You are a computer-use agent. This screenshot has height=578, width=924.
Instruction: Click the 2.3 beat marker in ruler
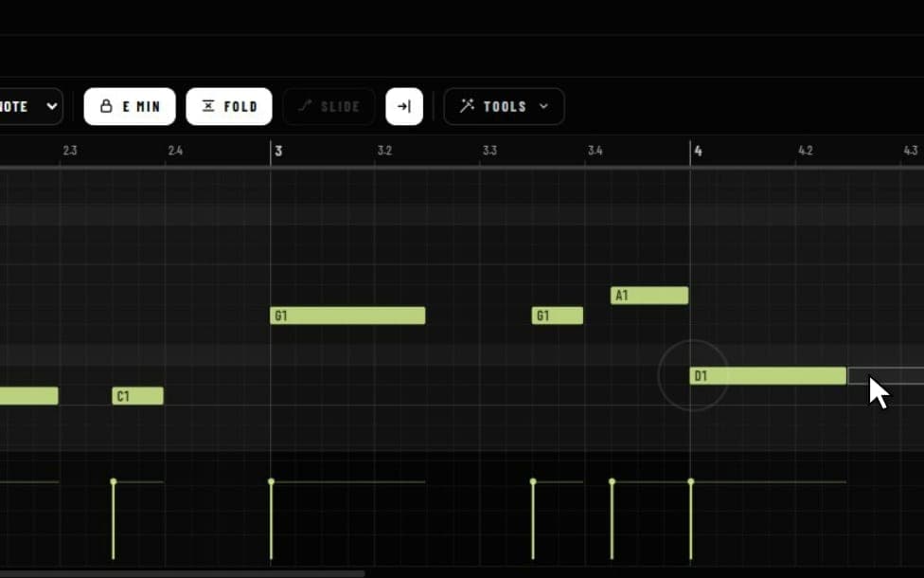click(70, 151)
